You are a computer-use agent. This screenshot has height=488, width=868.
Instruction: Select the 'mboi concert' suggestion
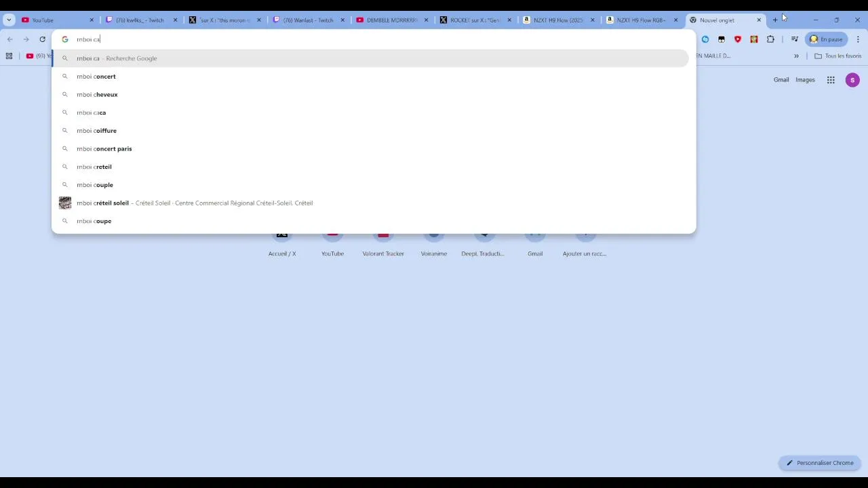[x=371, y=77]
